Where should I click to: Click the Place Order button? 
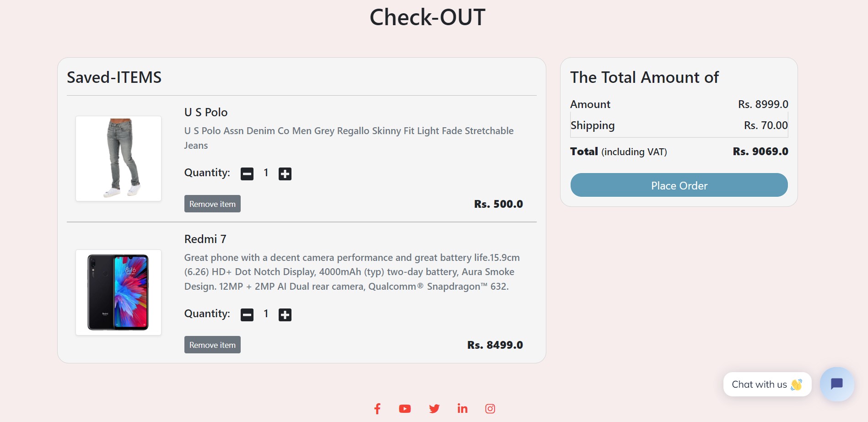click(x=679, y=185)
